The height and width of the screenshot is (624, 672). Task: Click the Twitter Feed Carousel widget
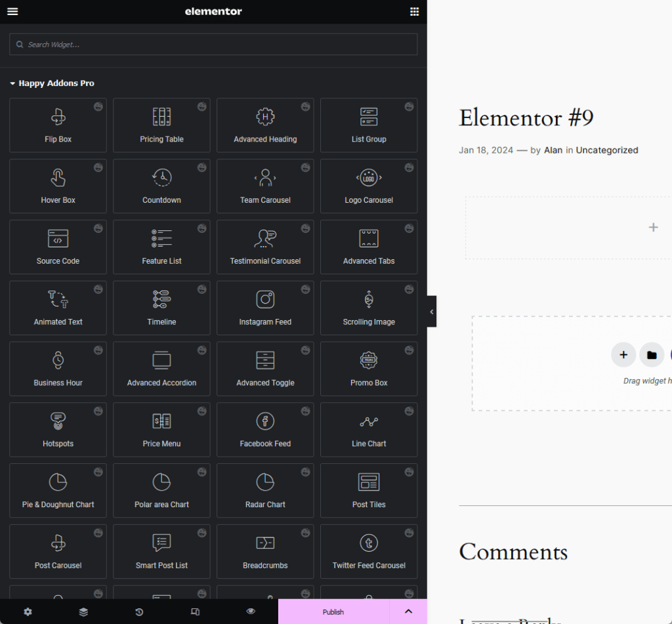pos(369,551)
